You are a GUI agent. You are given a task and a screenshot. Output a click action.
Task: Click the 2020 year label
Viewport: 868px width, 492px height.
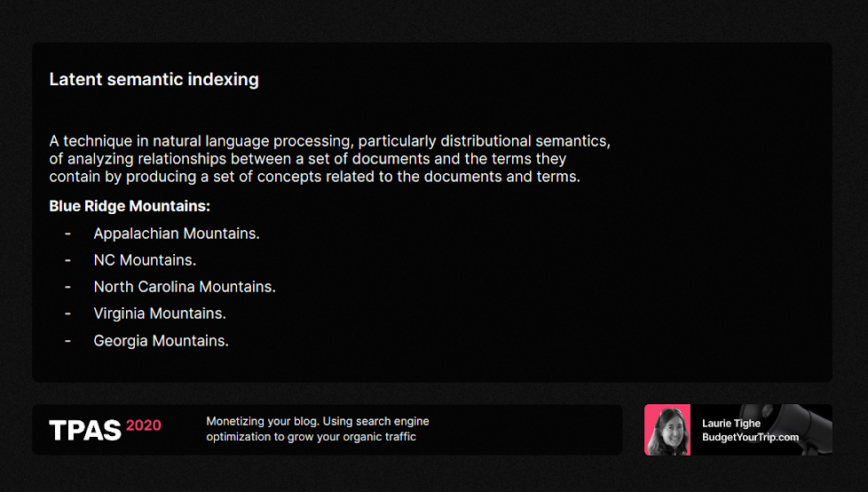[144, 425]
